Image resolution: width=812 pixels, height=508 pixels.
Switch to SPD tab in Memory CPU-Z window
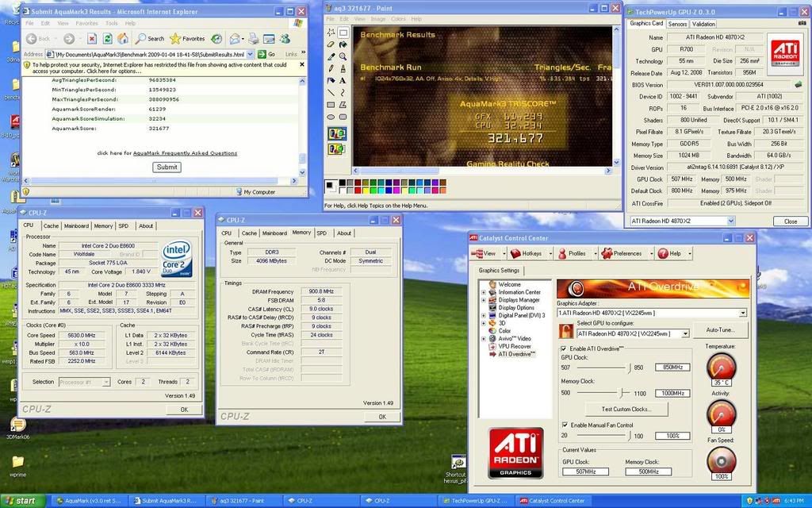coord(322,233)
